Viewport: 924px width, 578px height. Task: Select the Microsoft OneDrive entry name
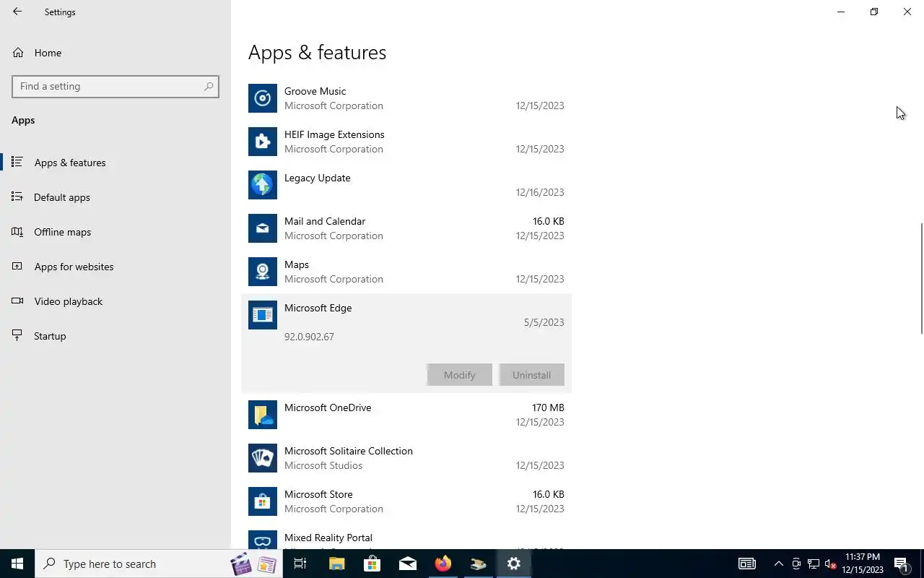point(328,407)
